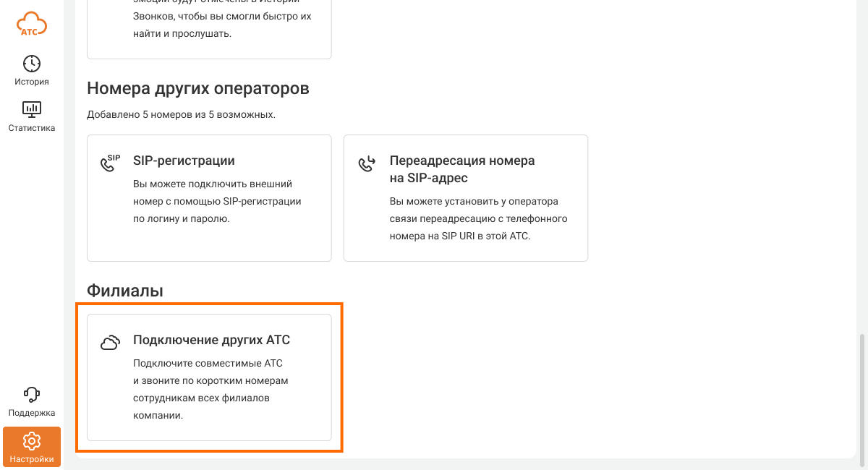This screenshot has height=470, width=868.
Task: Open the SIP-регистрации card title
Action: coord(184,161)
